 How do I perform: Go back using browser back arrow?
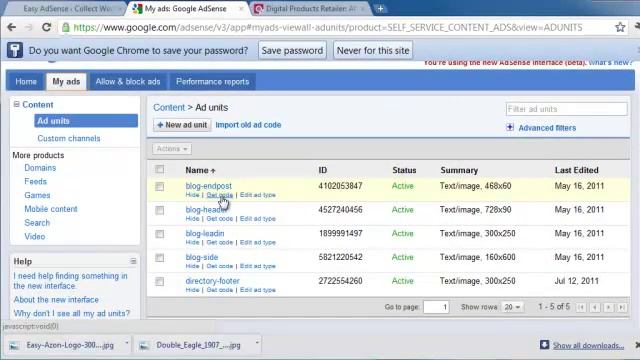11,27
